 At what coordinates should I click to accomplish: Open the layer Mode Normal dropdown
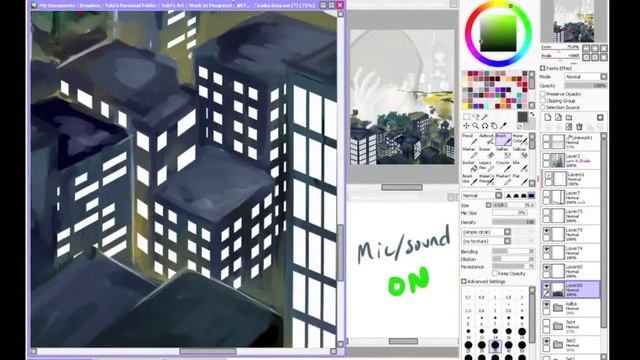[586, 77]
